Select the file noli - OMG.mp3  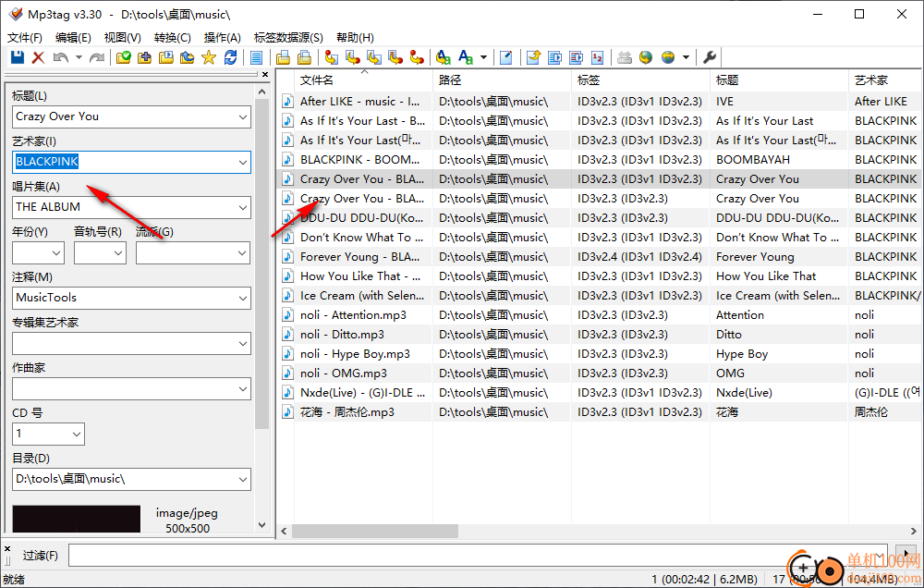tap(344, 374)
